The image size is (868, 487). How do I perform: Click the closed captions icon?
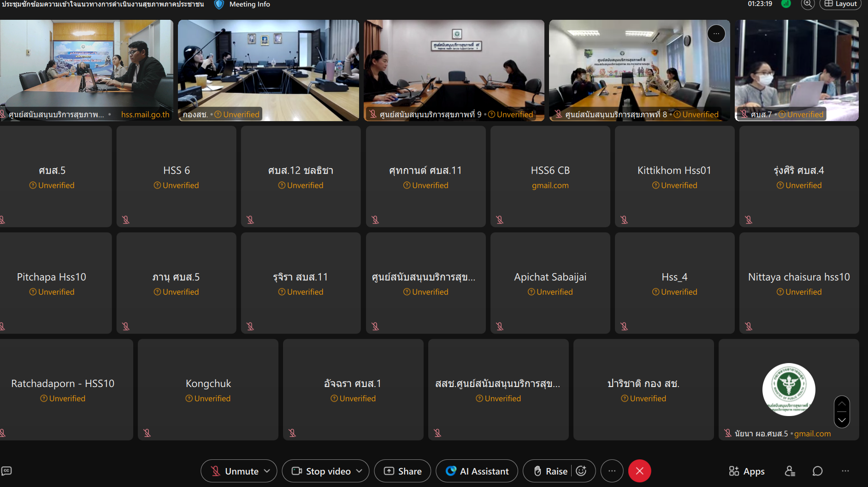tap(6, 471)
